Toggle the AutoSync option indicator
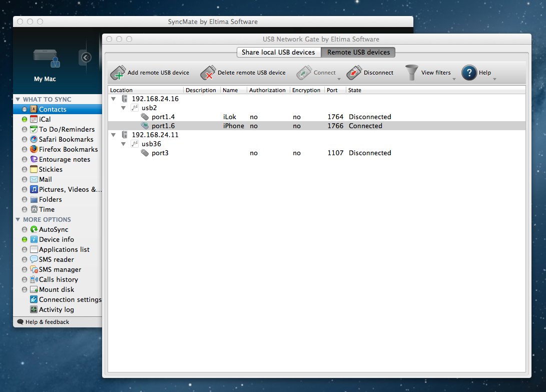Screen dimensions: 546x392 (25, 230)
